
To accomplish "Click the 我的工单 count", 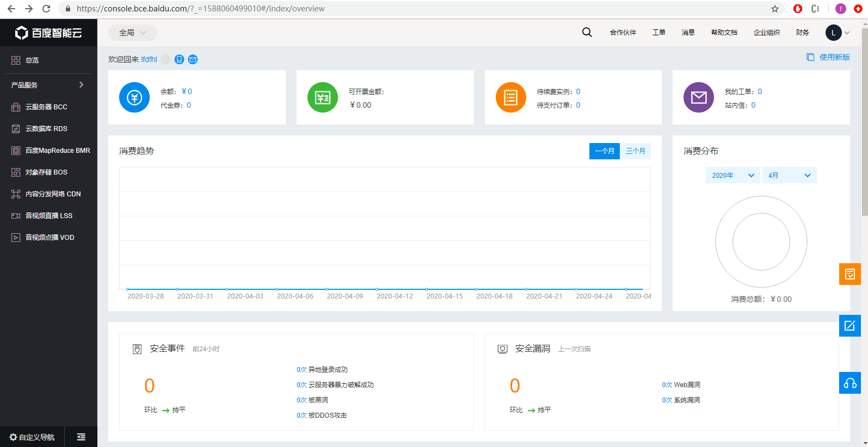I will [x=760, y=91].
